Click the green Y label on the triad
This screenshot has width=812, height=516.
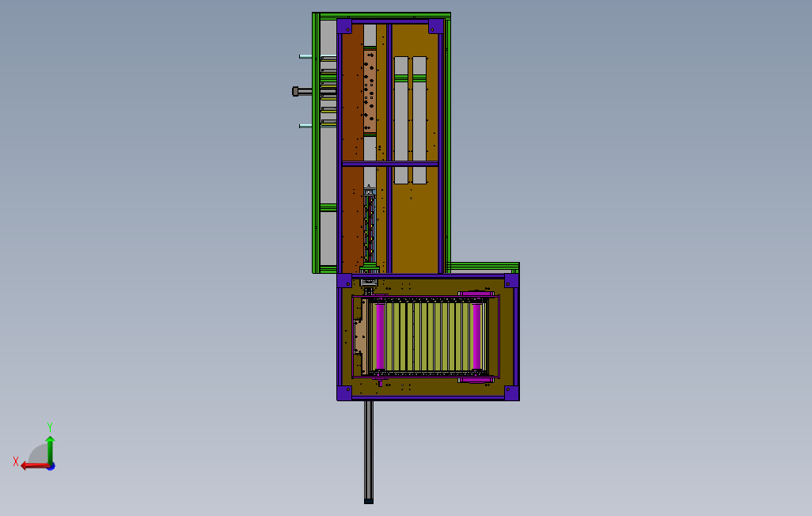point(50,427)
